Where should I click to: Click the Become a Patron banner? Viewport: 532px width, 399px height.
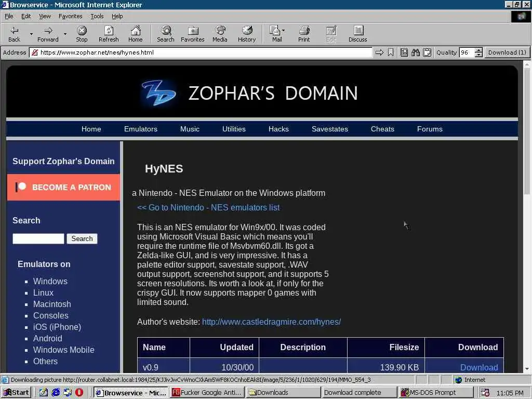[63, 187]
